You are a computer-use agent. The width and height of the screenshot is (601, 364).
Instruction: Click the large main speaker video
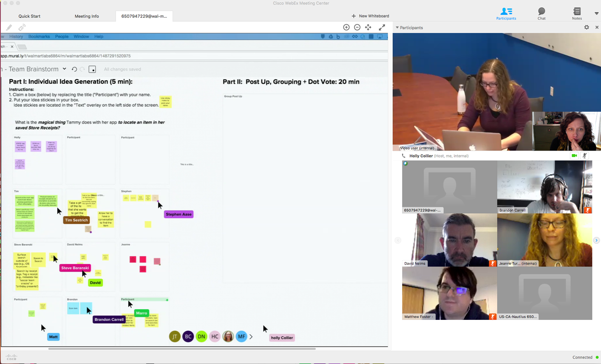coord(497,92)
